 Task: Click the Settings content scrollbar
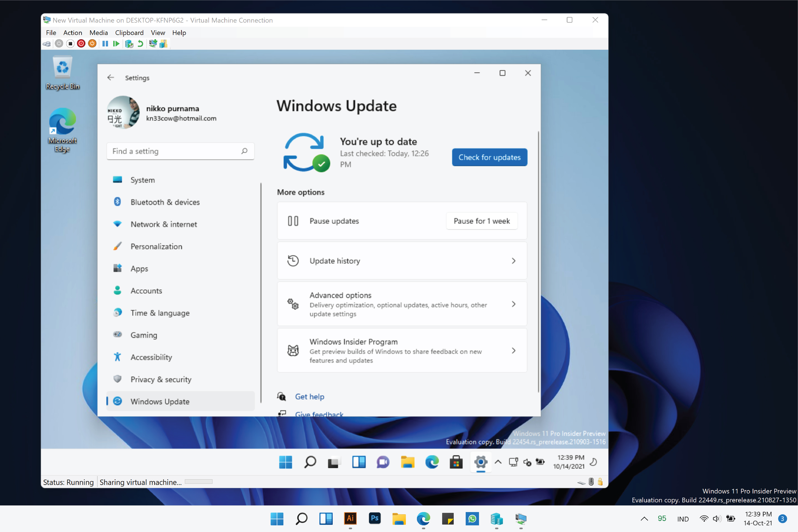[x=538, y=262]
